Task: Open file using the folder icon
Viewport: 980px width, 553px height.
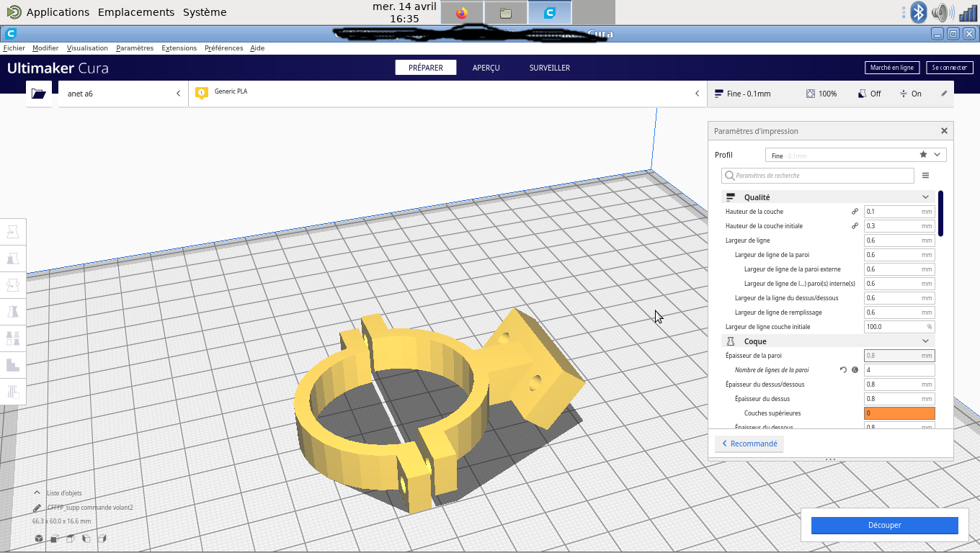Action: (38, 94)
